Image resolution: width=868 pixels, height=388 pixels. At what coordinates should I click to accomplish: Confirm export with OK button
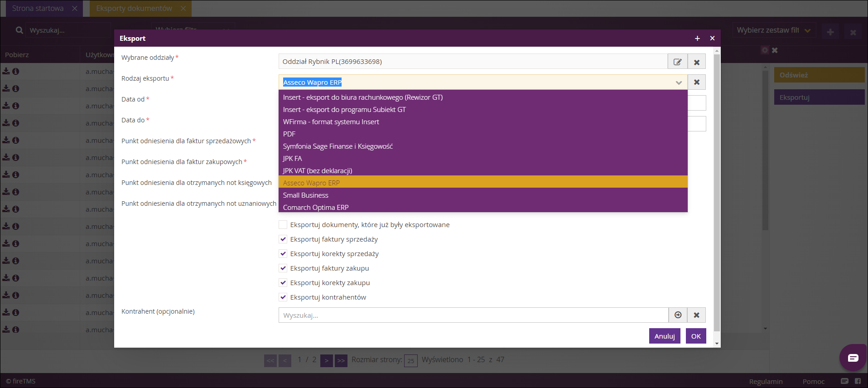696,336
